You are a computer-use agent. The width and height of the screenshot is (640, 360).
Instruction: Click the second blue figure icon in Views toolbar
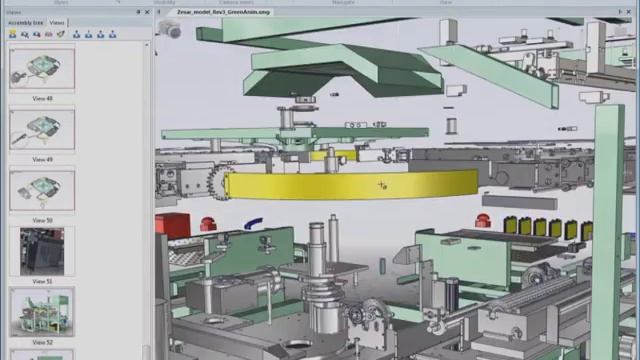tap(89, 35)
